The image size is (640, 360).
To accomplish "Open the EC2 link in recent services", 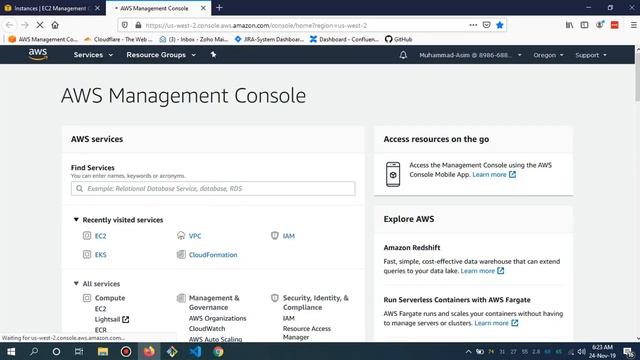I will (x=100, y=236).
